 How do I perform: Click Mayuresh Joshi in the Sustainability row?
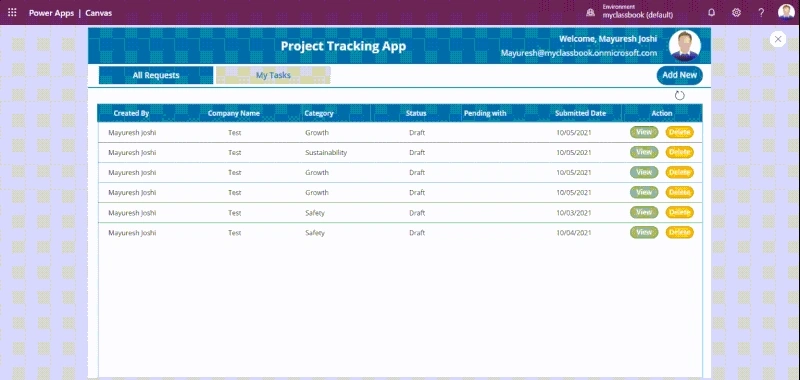(132, 153)
